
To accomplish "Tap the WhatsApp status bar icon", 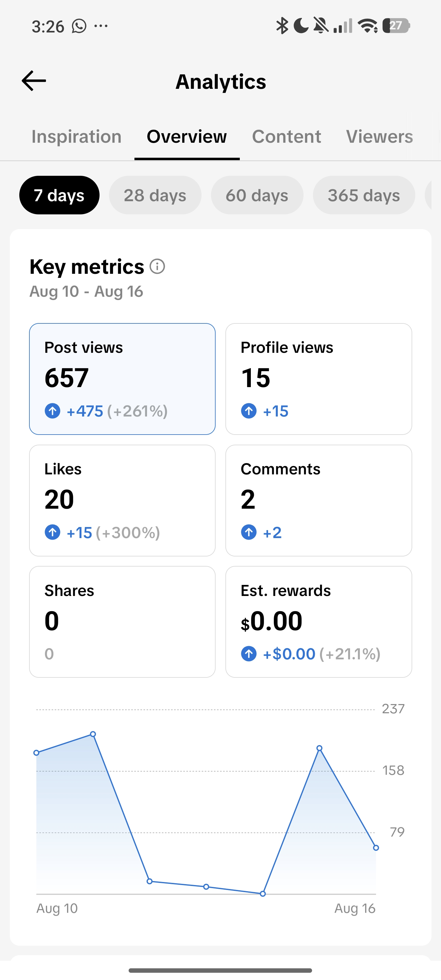I will point(79,26).
